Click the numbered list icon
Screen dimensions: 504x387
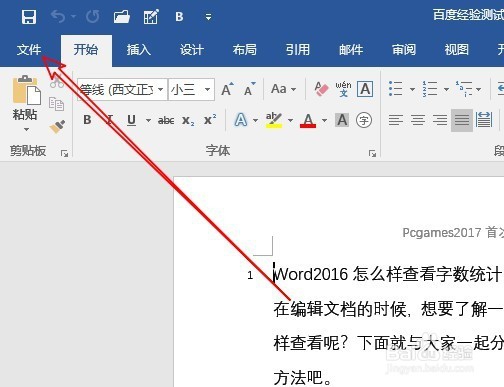430,89
